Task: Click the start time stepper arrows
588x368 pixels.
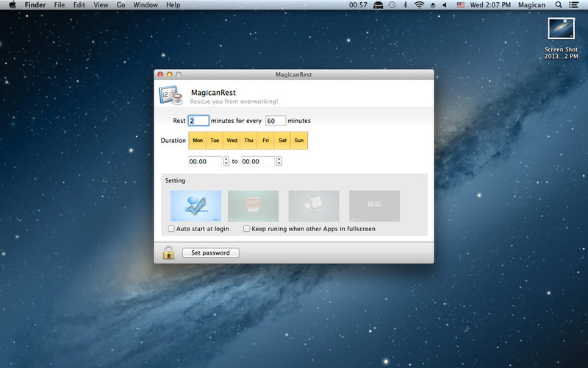Action: click(226, 161)
